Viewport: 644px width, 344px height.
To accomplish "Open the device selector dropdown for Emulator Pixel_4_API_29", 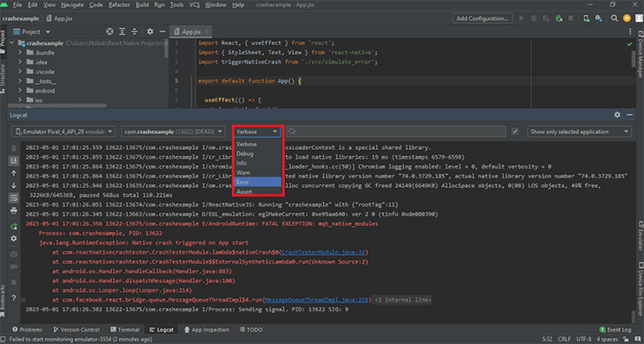I will [x=64, y=131].
